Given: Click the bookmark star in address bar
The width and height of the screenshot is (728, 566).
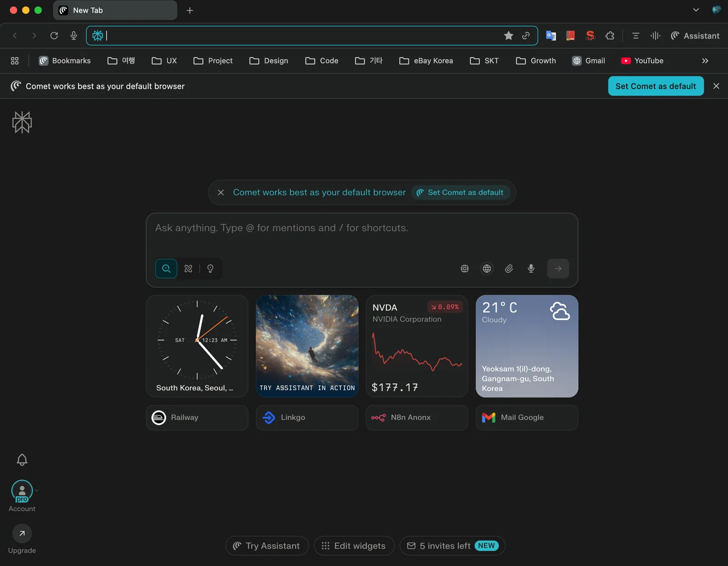Looking at the screenshot, I should click(508, 35).
